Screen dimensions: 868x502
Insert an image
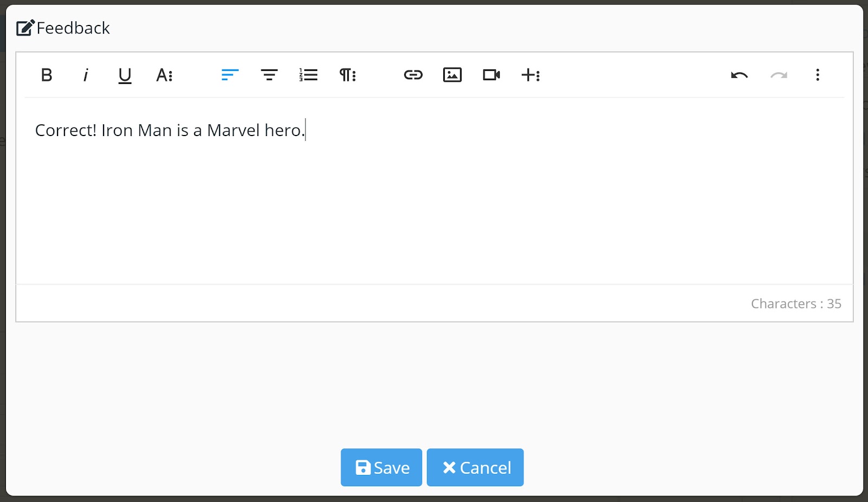point(452,75)
